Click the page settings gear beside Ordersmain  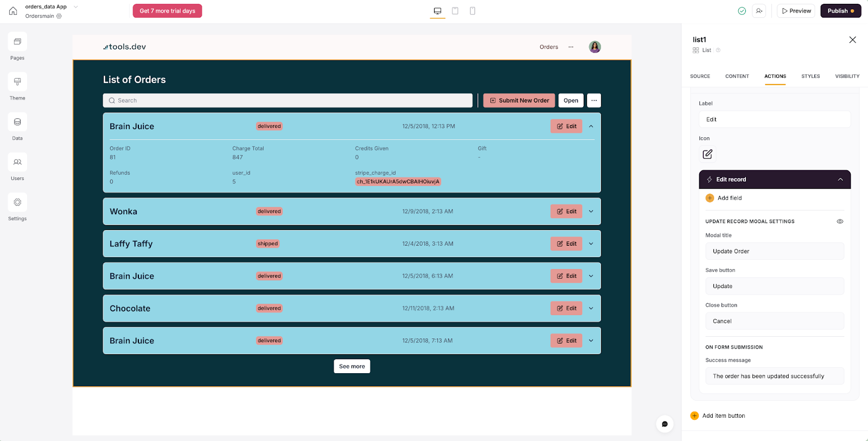coord(59,16)
